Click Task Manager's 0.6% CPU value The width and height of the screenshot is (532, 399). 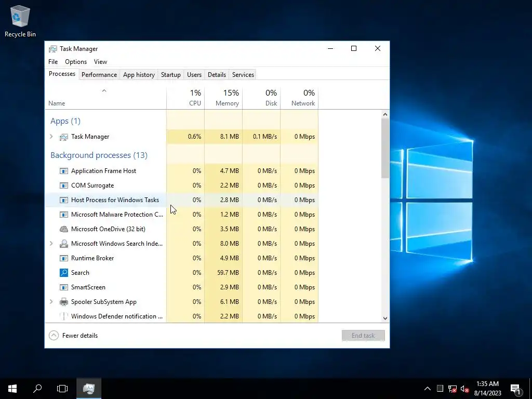click(194, 137)
